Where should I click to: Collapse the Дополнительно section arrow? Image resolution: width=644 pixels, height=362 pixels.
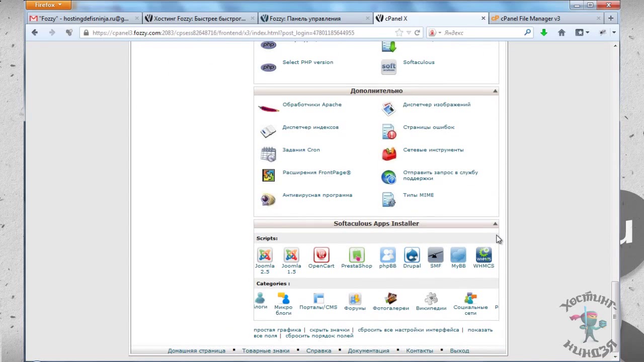click(x=495, y=91)
